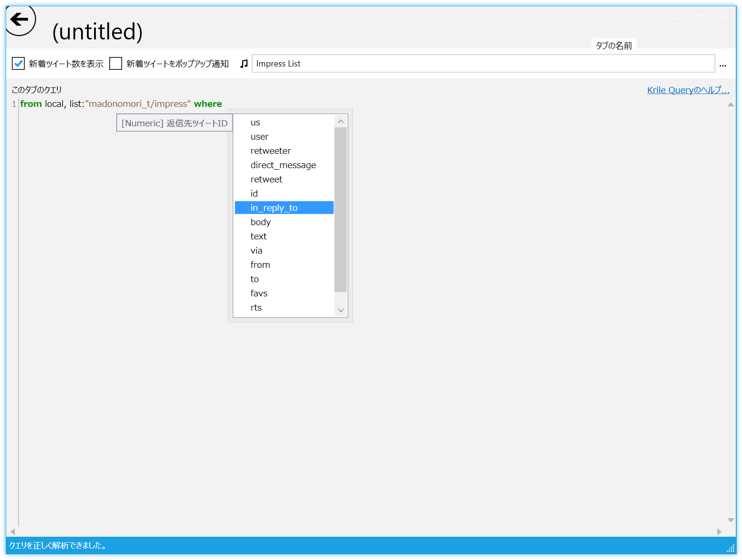Viewport: 742px width, 560px height.
Task: Enable 新着ツイートをポップアップ通知
Action: click(x=115, y=63)
